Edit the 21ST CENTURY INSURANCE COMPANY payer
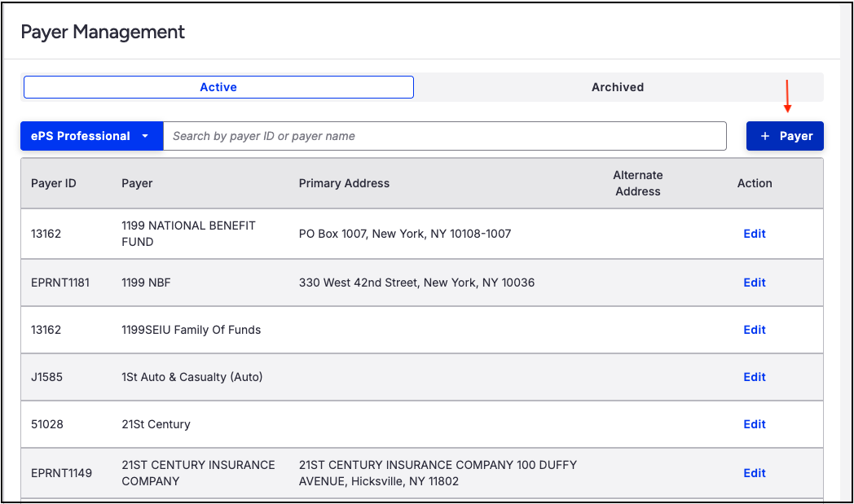Screen dimensions: 854x504 click(x=755, y=473)
